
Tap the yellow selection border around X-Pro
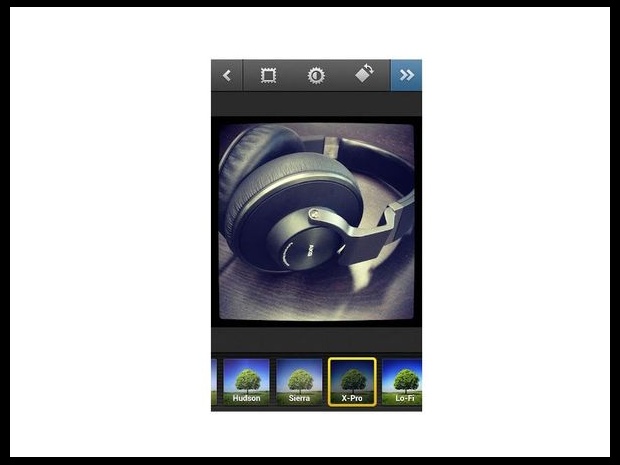point(352,358)
